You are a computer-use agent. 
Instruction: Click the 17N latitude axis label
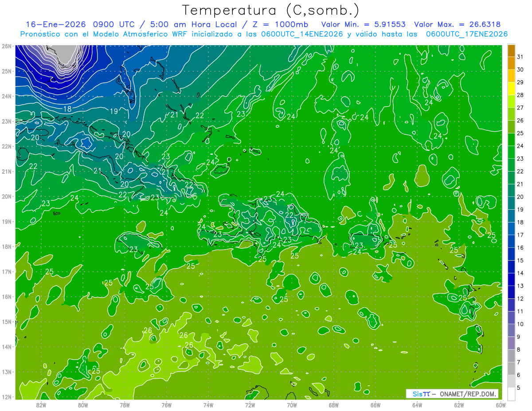point(6,272)
